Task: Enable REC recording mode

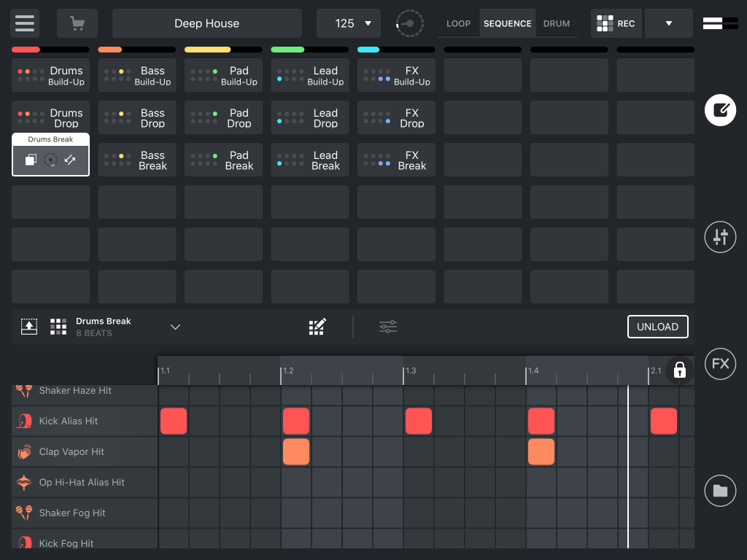Action: pyautogui.click(x=616, y=23)
